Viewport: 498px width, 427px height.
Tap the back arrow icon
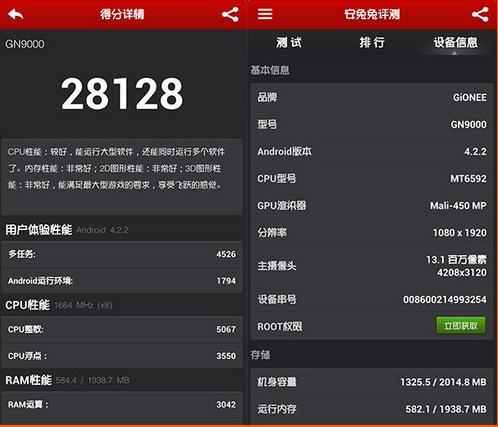tap(16, 14)
